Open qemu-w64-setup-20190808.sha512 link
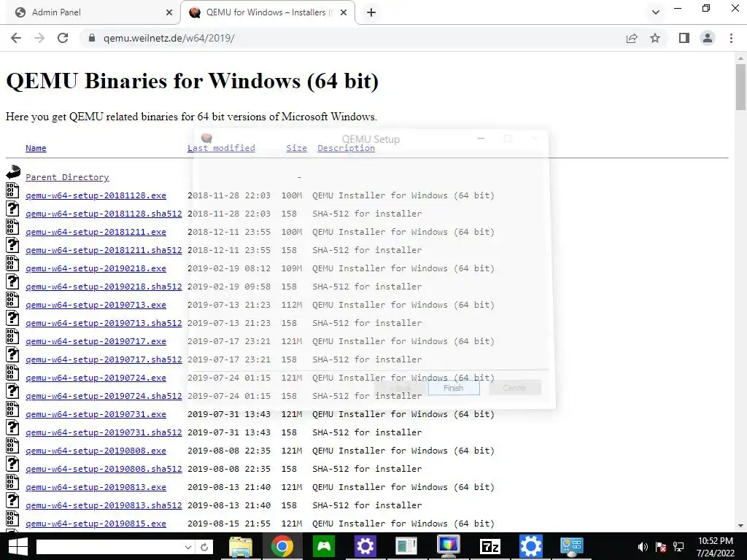The height and width of the screenshot is (560, 747). click(x=104, y=469)
